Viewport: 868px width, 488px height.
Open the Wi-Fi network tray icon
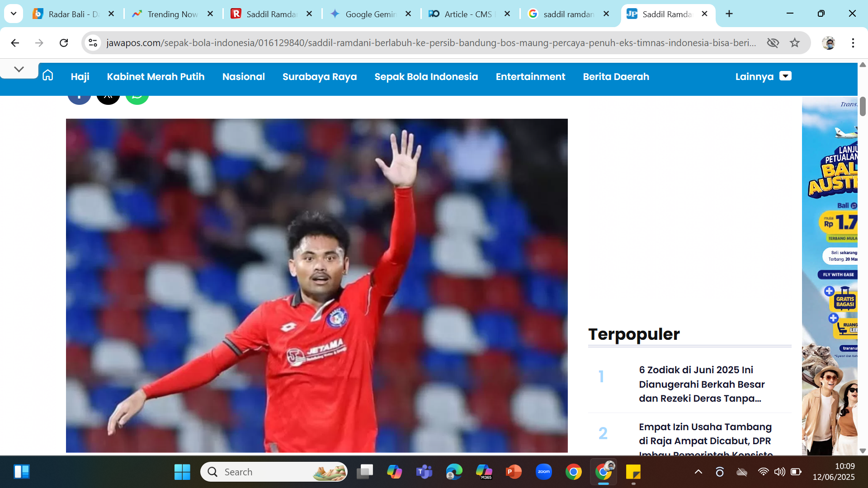[764, 472]
